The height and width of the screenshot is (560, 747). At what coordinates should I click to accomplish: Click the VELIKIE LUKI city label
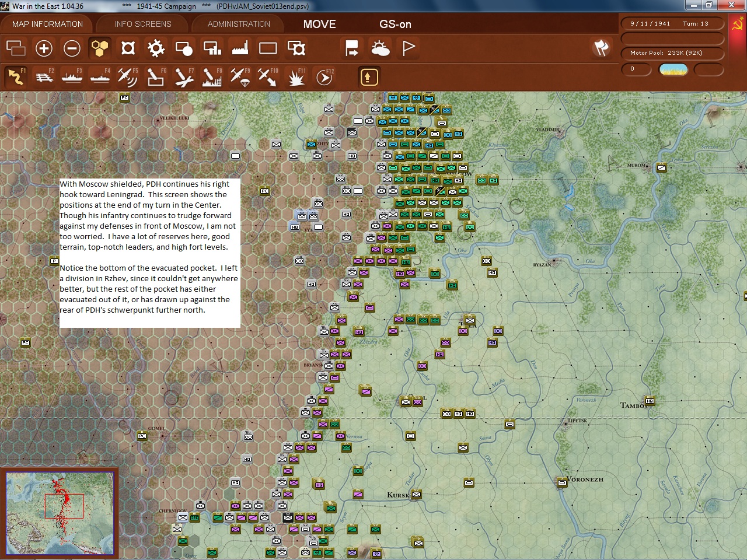pyautogui.click(x=174, y=118)
